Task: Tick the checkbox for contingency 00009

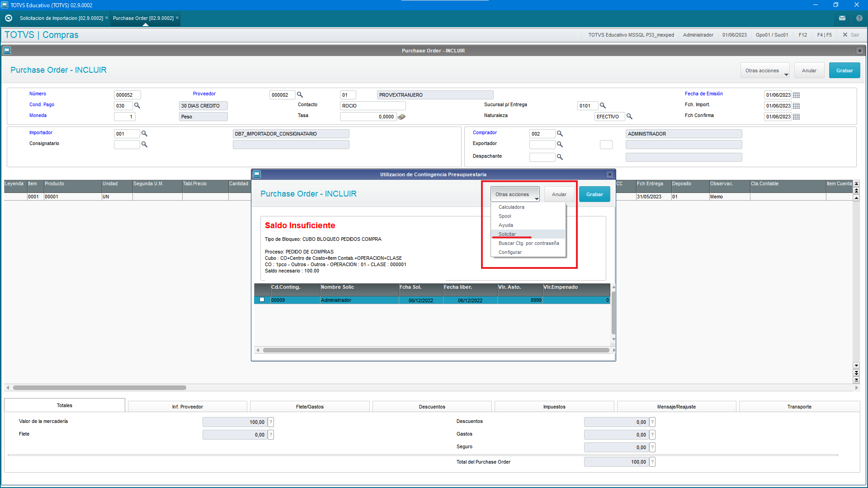Action: click(x=262, y=300)
